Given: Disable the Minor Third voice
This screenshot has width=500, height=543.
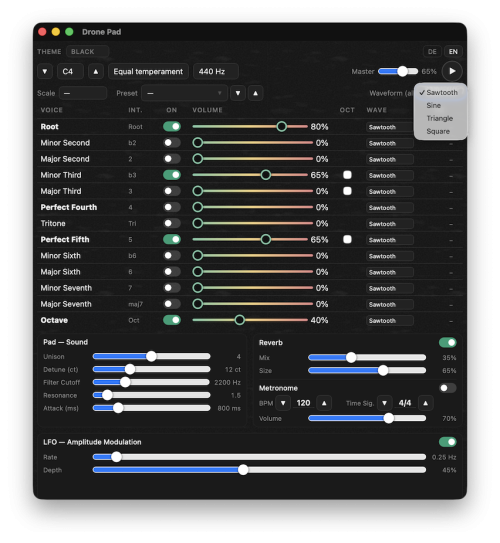Looking at the screenshot, I should [x=172, y=175].
